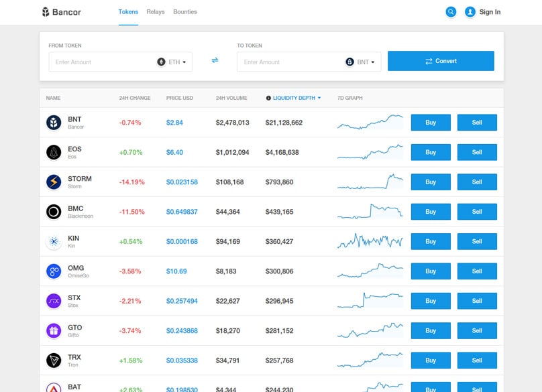This screenshot has height=392, width=542.
Task: Buy STORM token
Action: click(x=431, y=182)
